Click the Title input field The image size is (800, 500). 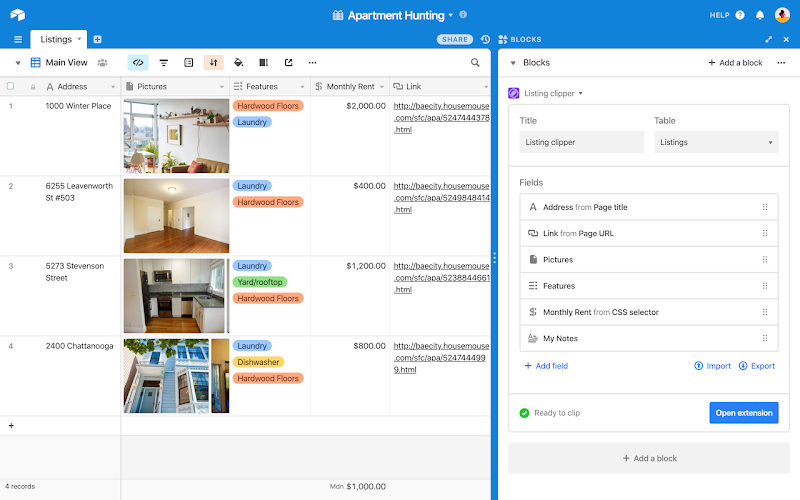tap(582, 142)
